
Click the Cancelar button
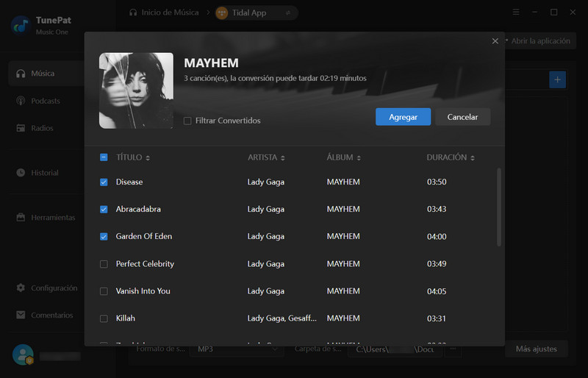coord(462,117)
